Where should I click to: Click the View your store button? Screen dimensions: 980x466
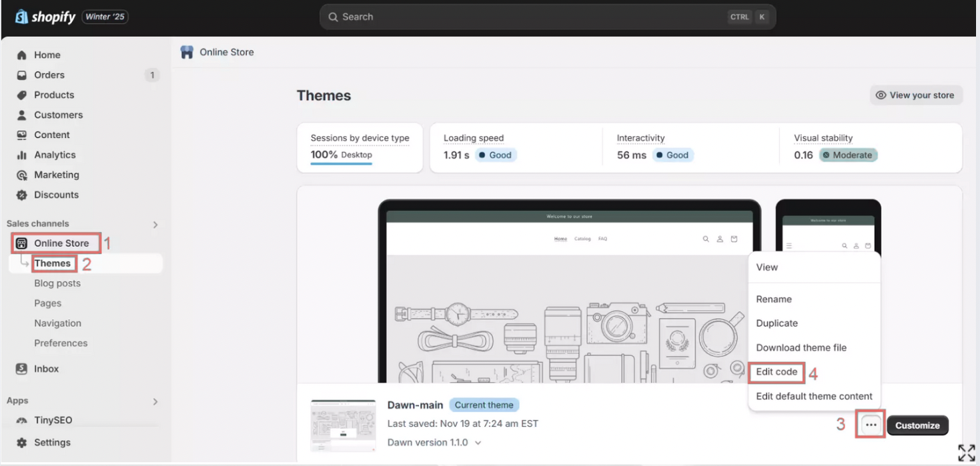pos(915,95)
